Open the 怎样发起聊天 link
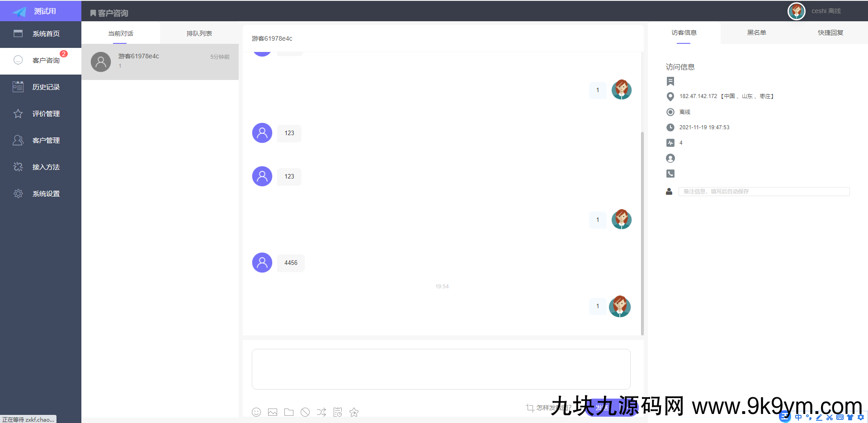This screenshot has height=423, width=868. pyautogui.click(x=552, y=408)
